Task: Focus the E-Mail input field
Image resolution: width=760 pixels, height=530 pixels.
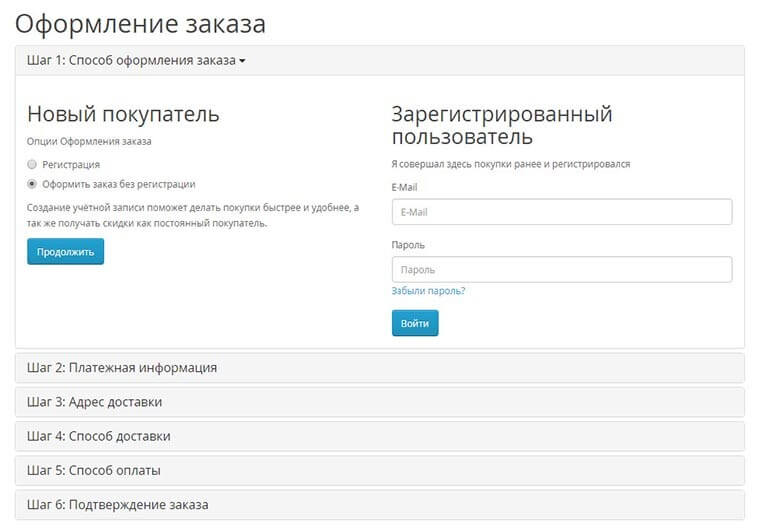Action: click(x=562, y=212)
